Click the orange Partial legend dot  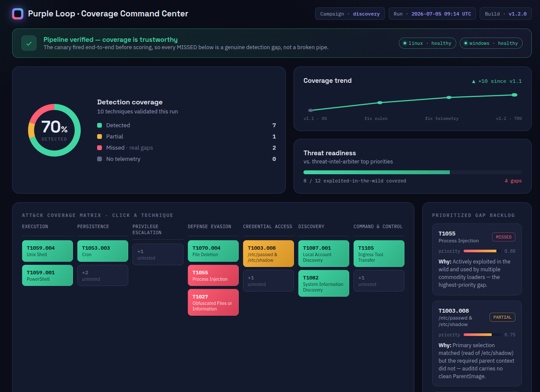100,136
